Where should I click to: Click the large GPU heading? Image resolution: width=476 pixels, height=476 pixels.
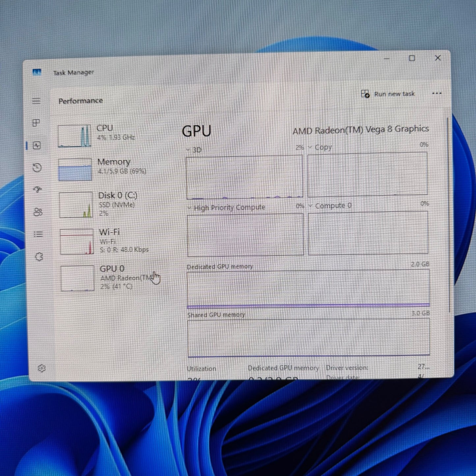197,131
